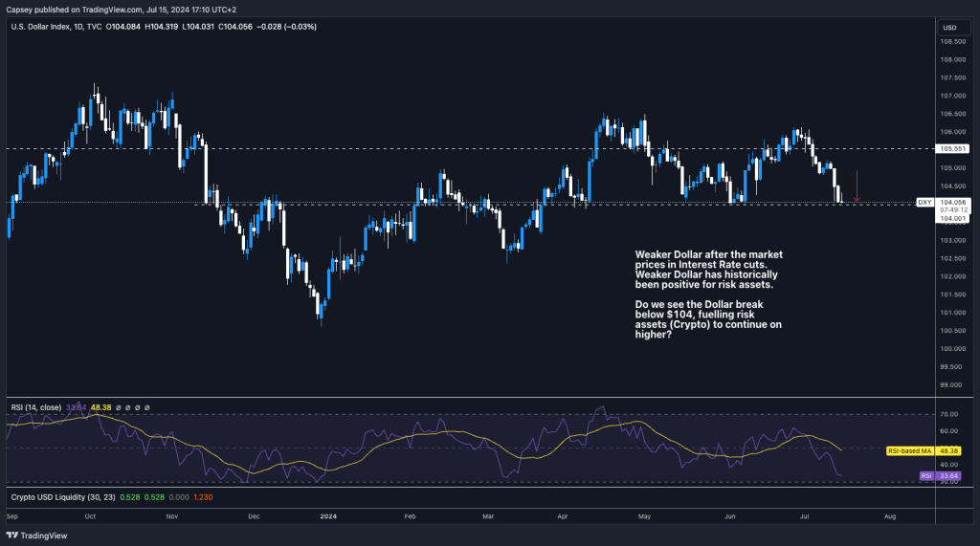Click the Oct label on the time axis

(90, 516)
